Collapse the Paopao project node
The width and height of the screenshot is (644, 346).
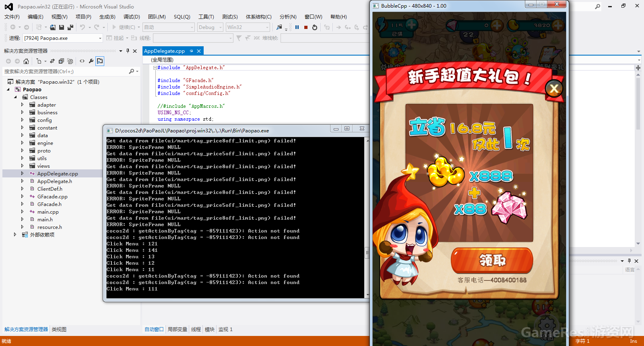pyautogui.click(x=8, y=90)
